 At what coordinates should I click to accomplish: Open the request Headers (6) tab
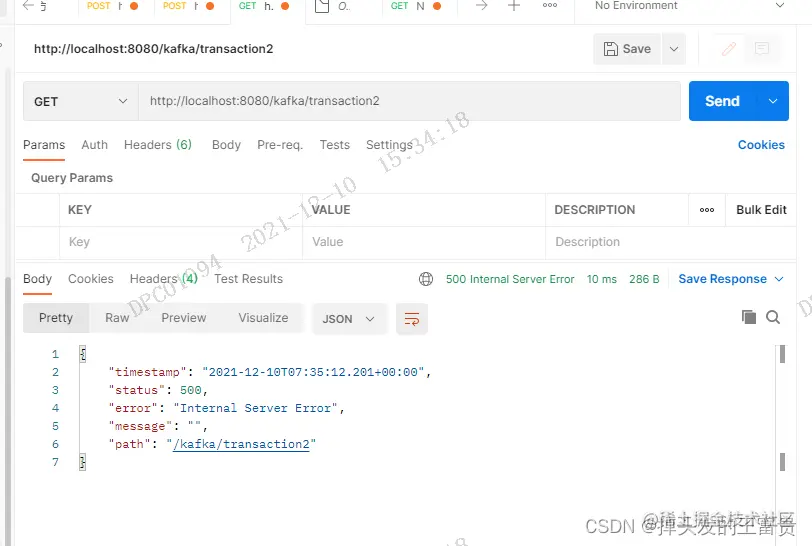coord(157,145)
